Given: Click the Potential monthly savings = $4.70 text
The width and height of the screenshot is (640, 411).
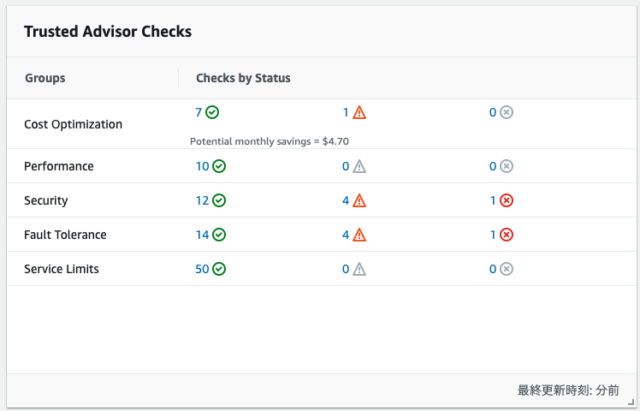Looking at the screenshot, I should [269, 141].
